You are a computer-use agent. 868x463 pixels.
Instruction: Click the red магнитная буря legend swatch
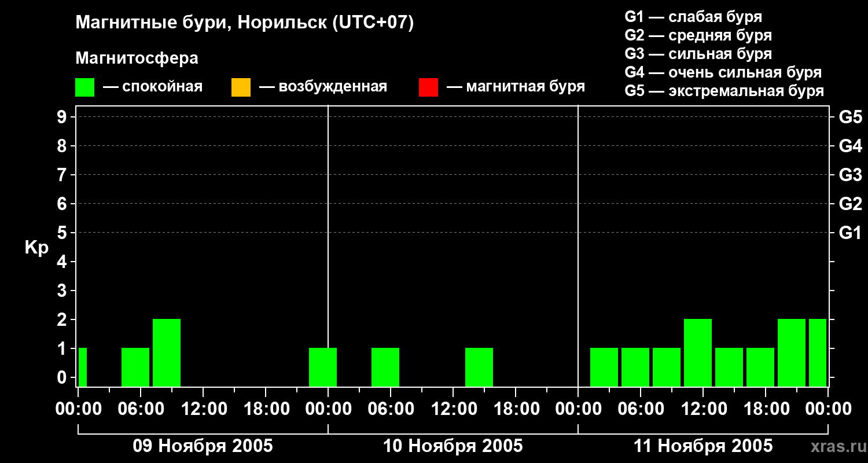[x=428, y=87]
